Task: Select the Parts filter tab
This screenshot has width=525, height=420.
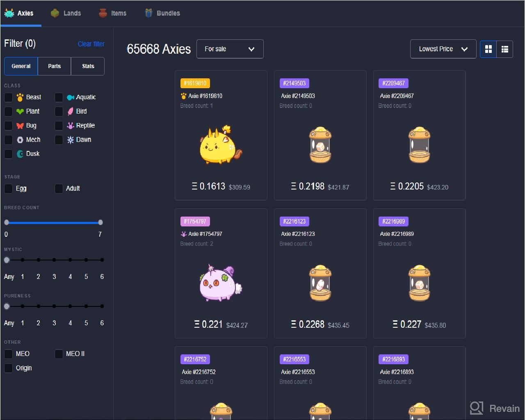Action: point(54,66)
